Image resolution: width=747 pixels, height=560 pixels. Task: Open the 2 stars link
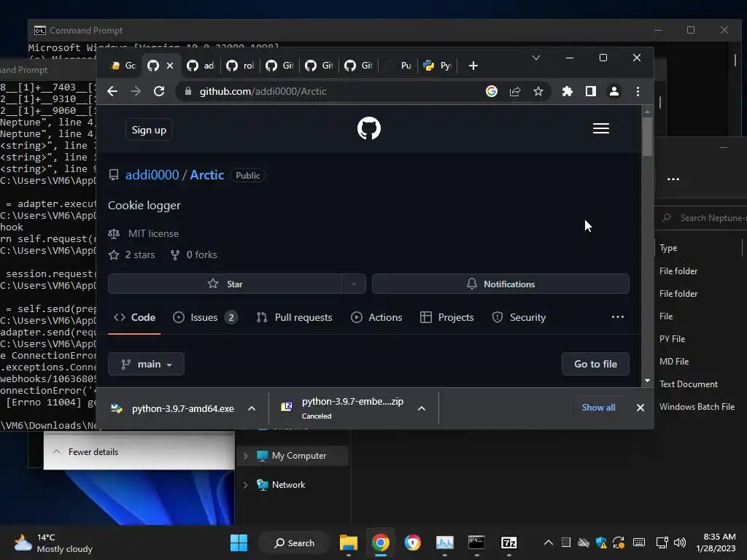click(131, 254)
